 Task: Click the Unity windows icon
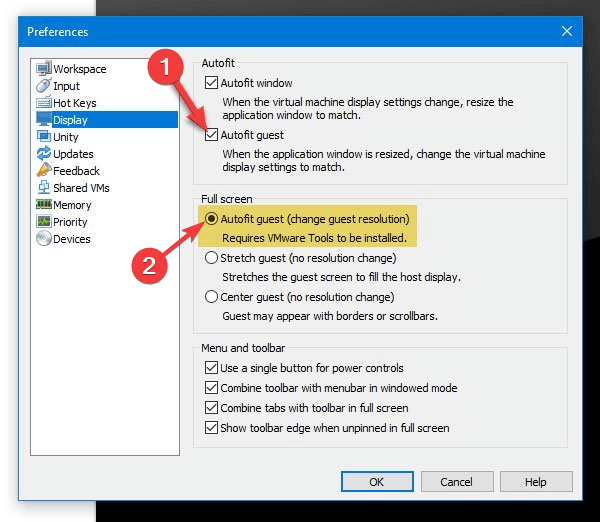(x=44, y=136)
